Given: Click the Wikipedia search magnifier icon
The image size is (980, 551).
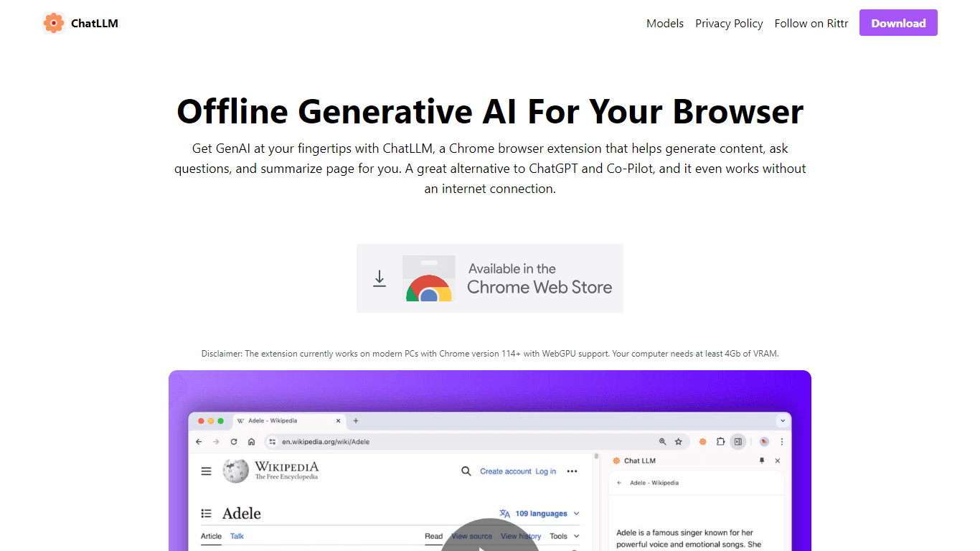Looking at the screenshot, I should tap(466, 471).
